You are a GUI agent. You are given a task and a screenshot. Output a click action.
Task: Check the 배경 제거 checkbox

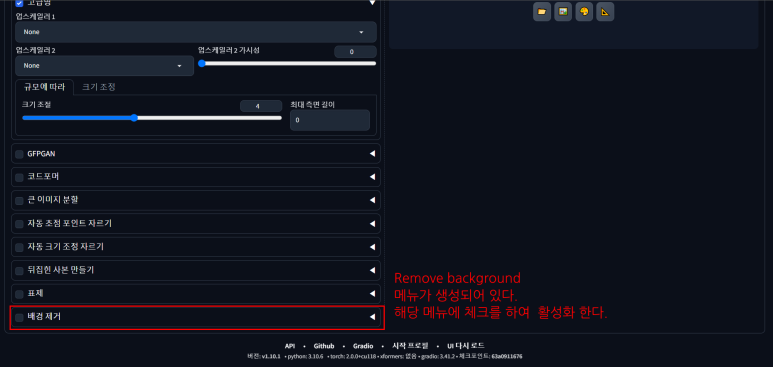click(19, 317)
